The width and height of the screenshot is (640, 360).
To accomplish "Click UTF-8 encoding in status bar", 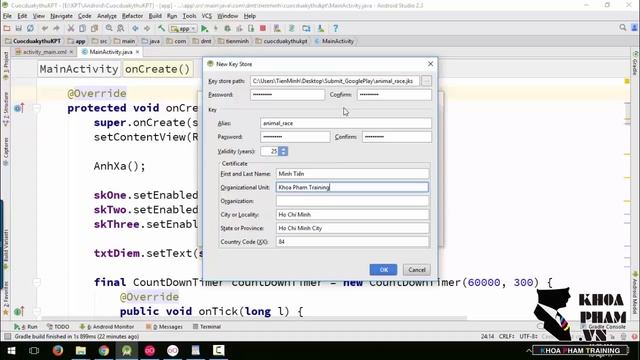I will coord(528,336).
